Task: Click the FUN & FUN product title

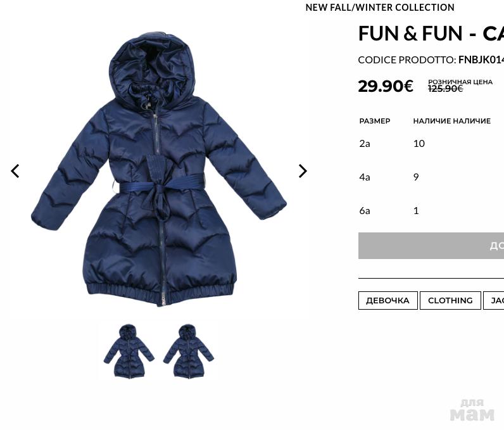Action: coord(431,34)
